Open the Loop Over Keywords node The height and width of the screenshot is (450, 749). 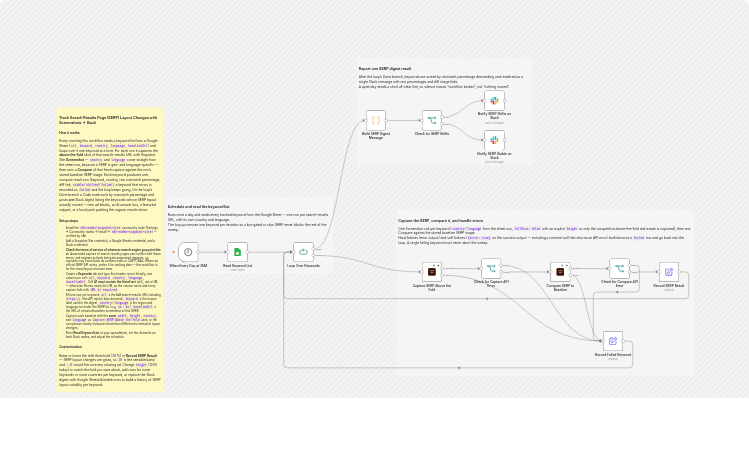tap(303, 252)
